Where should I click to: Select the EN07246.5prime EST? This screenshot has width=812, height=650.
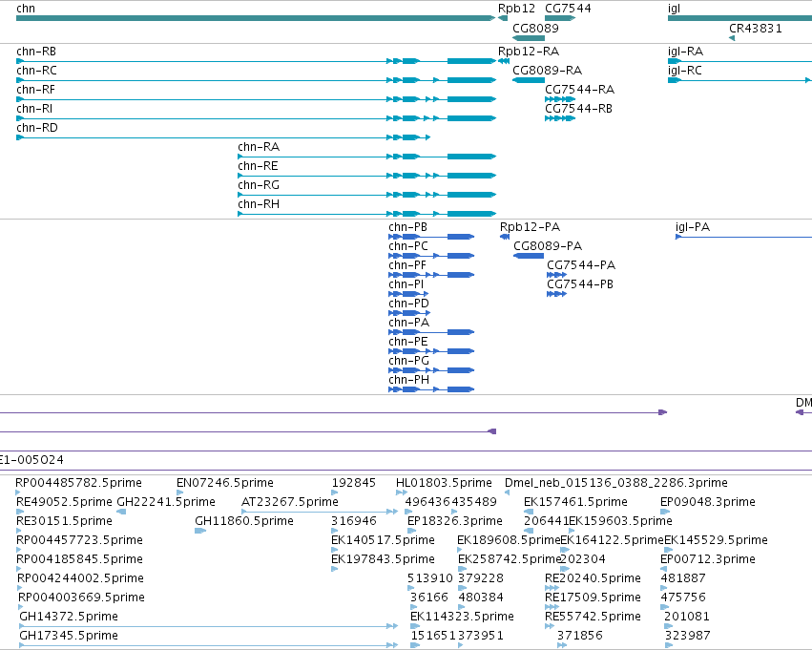coord(179,493)
